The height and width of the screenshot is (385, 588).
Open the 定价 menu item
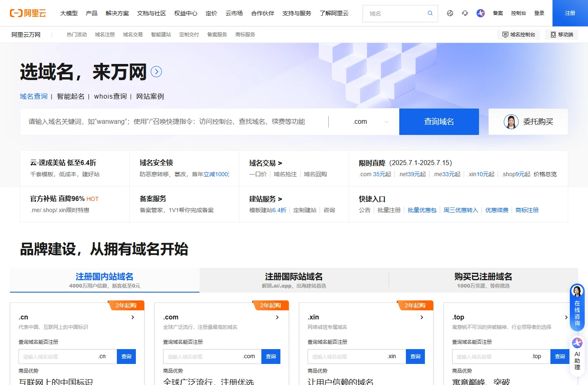click(x=211, y=13)
